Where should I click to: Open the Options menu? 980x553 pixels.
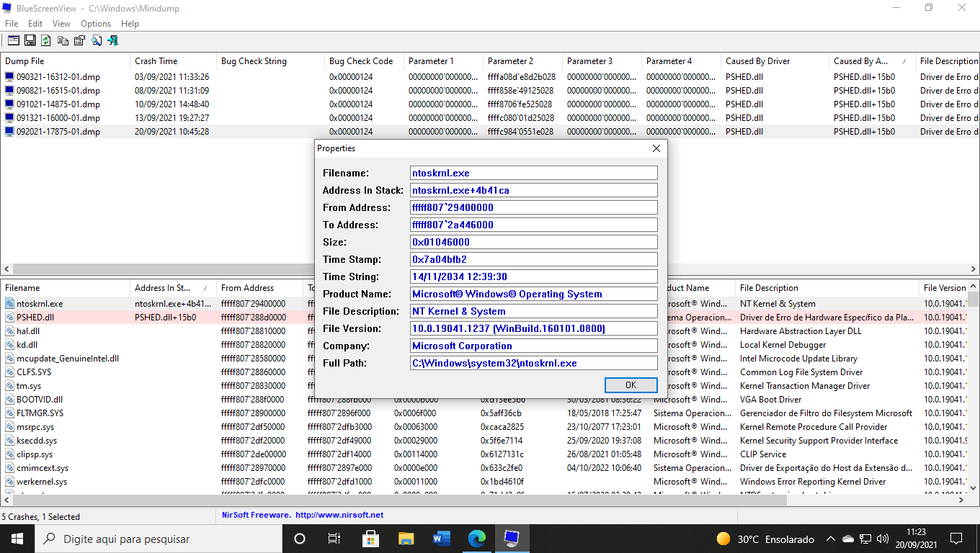click(x=96, y=24)
